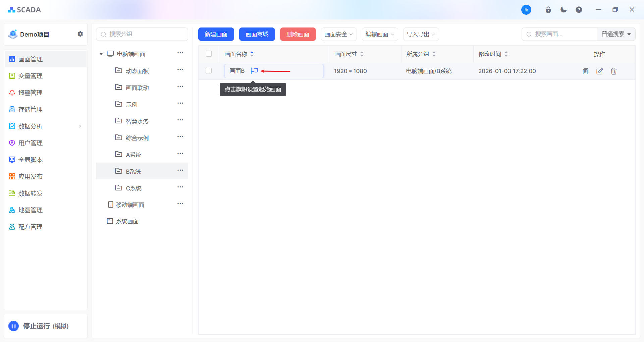Tick the checkbox for the 画面B row

point(209,71)
